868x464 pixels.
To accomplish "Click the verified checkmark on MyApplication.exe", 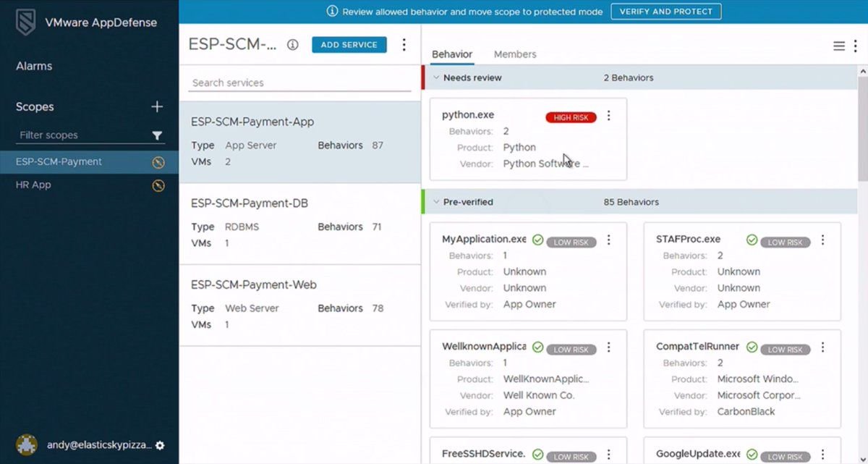I will click(x=537, y=240).
